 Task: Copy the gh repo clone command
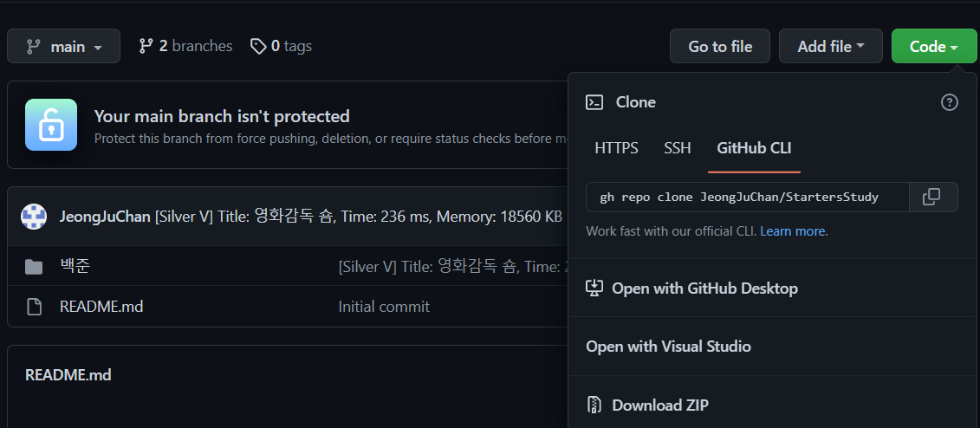coord(932,198)
